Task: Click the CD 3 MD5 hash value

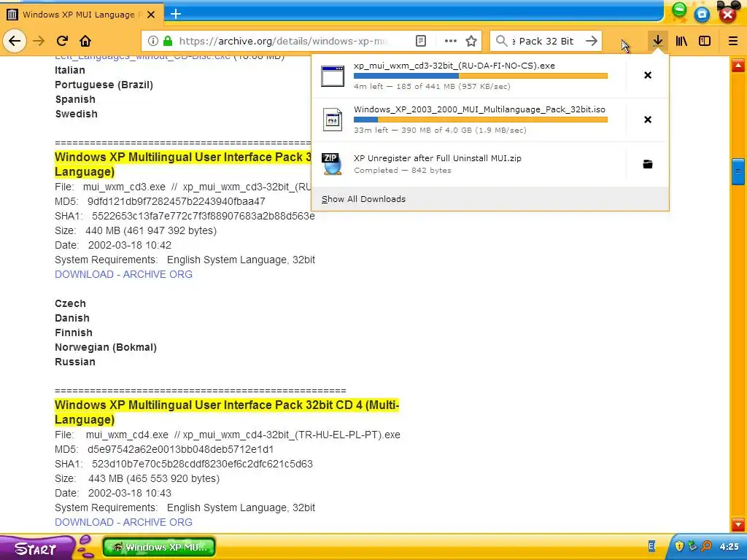Action: [177, 201]
